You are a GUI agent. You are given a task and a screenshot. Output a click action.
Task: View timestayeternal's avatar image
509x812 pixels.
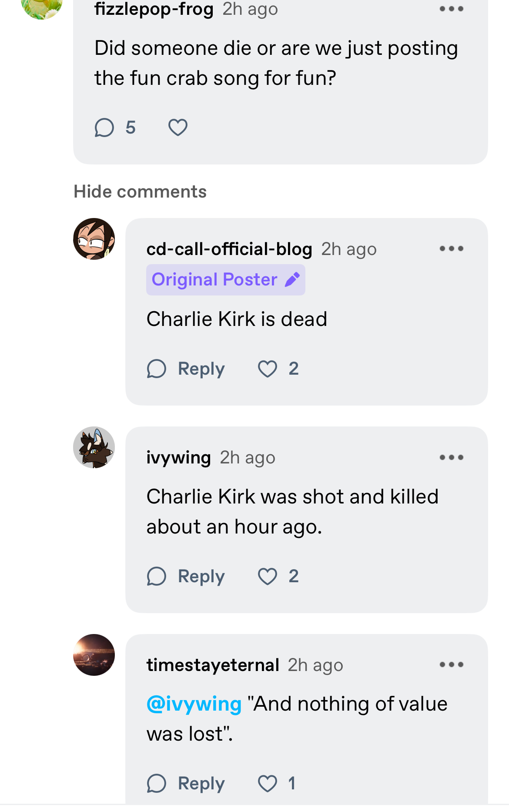[x=94, y=655]
